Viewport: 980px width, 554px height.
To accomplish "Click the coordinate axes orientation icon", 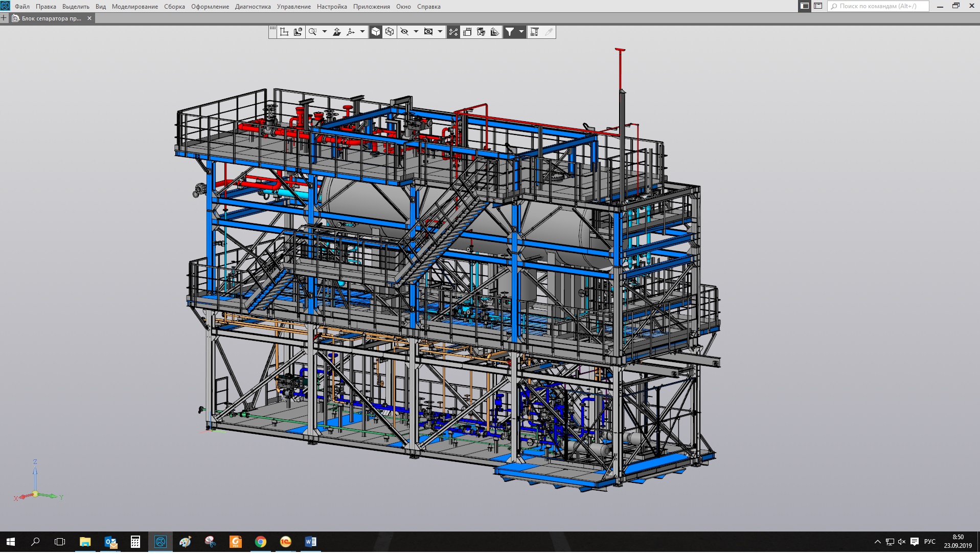I will tap(351, 32).
